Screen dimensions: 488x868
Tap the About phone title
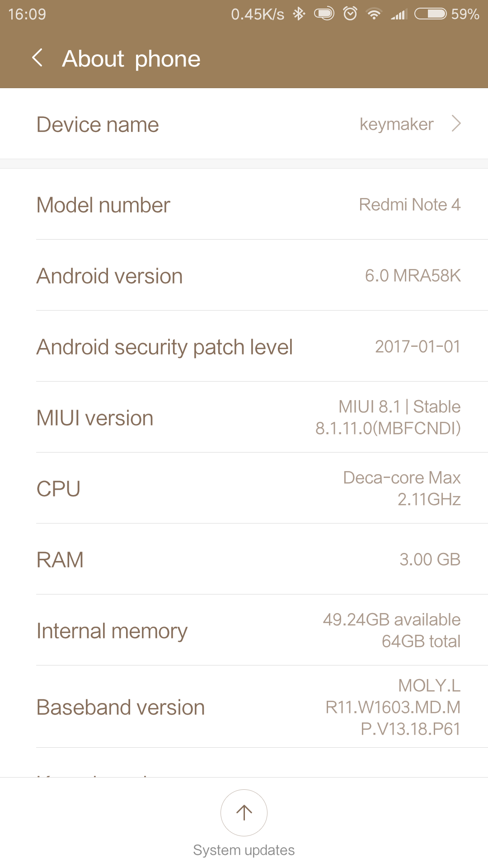[131, 59]
